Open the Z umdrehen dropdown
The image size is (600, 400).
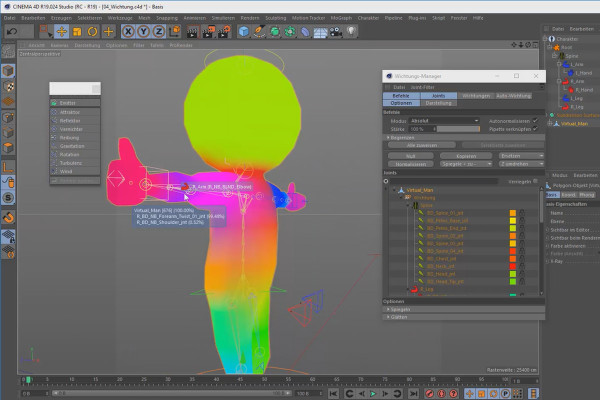click(x=521, y=164)
